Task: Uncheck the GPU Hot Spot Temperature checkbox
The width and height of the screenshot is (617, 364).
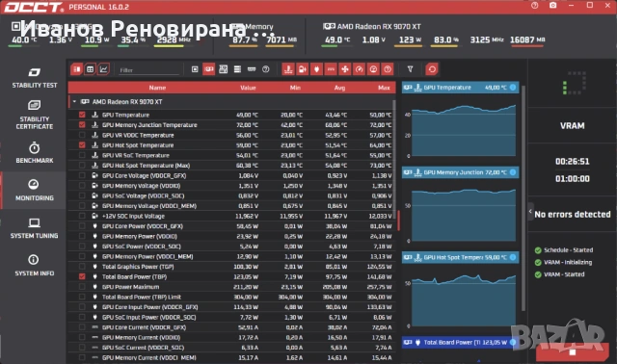Action: point(82,145)
